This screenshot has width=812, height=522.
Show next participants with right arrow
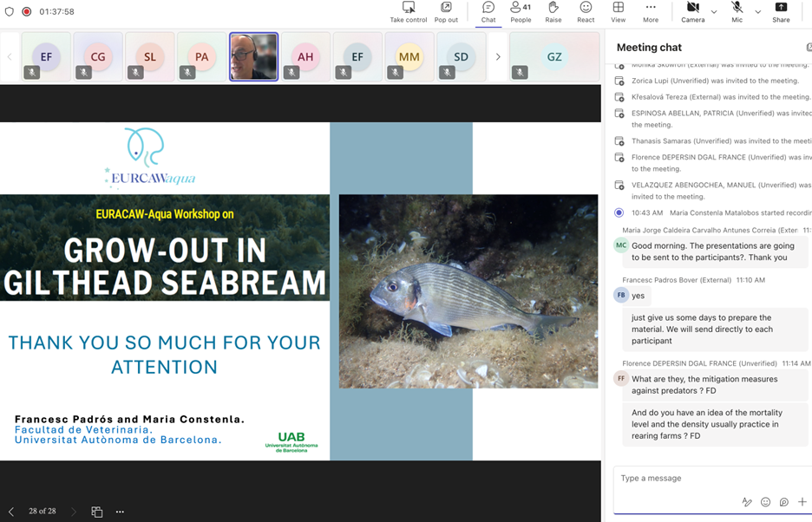coord(498,57)
